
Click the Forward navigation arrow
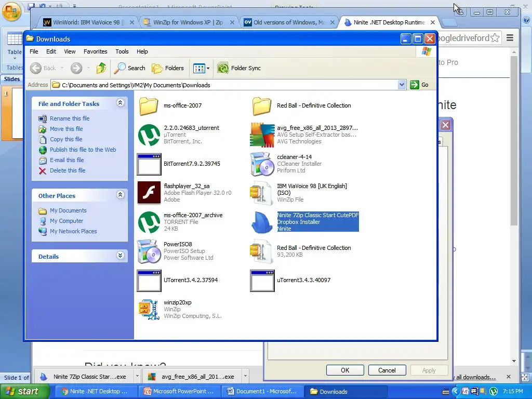coord(76,68)
